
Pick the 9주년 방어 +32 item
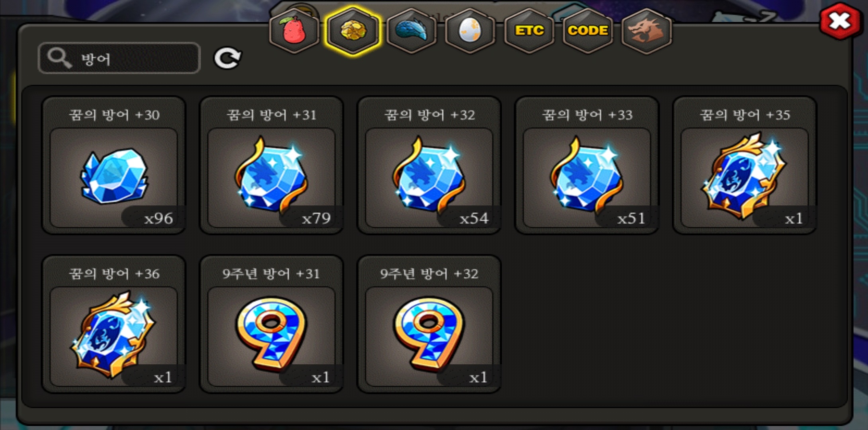pos(429,324)
